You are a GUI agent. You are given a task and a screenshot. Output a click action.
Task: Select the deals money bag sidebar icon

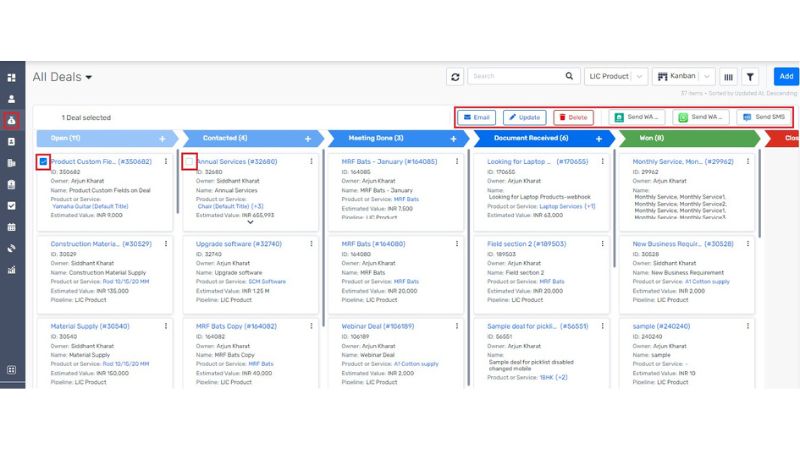[x=11, y=120]
